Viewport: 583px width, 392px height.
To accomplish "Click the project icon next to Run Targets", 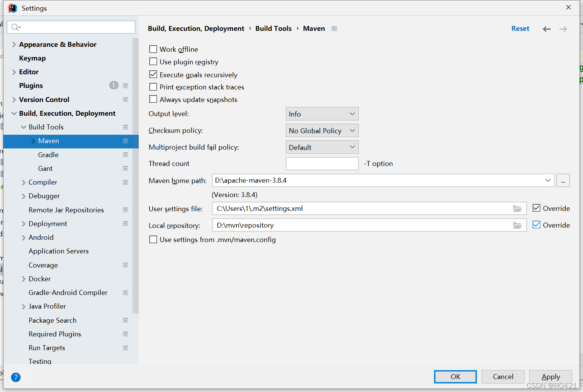I will click(125, 348).
